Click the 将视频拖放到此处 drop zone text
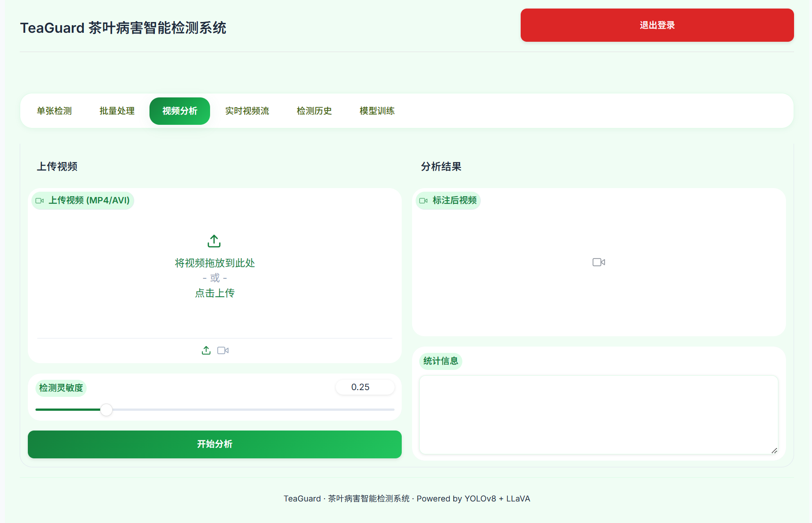Viewport: 812px width, 523px height. pyautogui.click(x=215, y=263)
